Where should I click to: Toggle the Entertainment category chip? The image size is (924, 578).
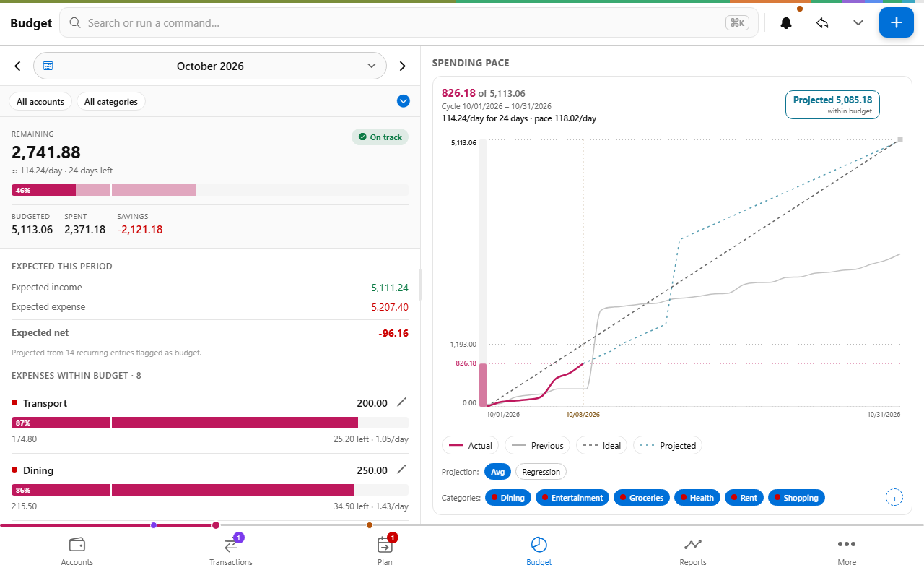click(x=572, y=498)
